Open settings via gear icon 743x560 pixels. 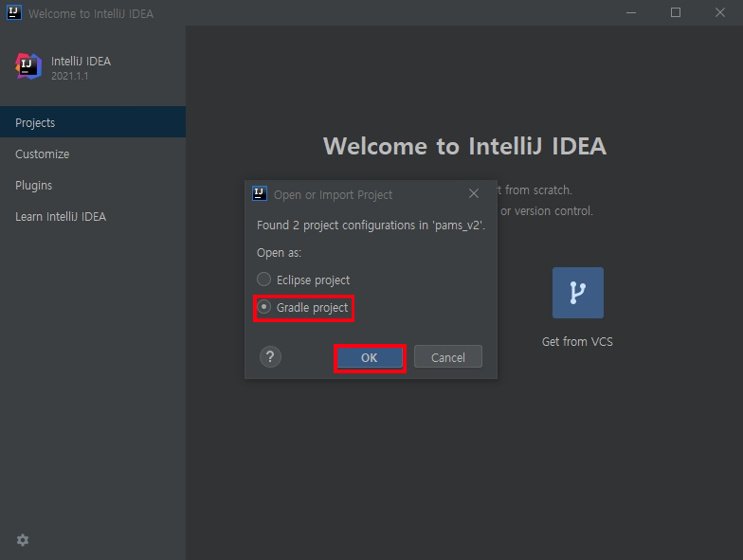point(23,540)
